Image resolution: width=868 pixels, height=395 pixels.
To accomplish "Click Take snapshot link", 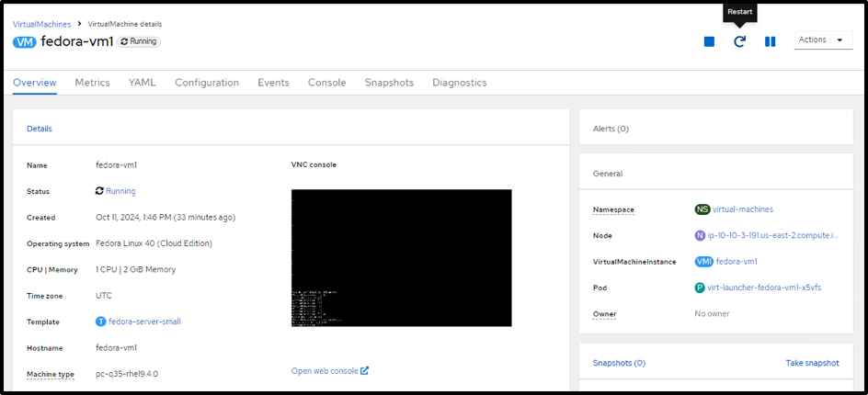I will pyautogui.click(x=812, y=363).
